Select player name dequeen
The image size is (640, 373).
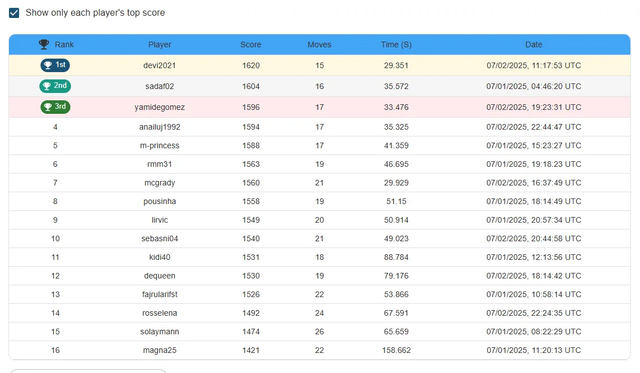(160, 276)
